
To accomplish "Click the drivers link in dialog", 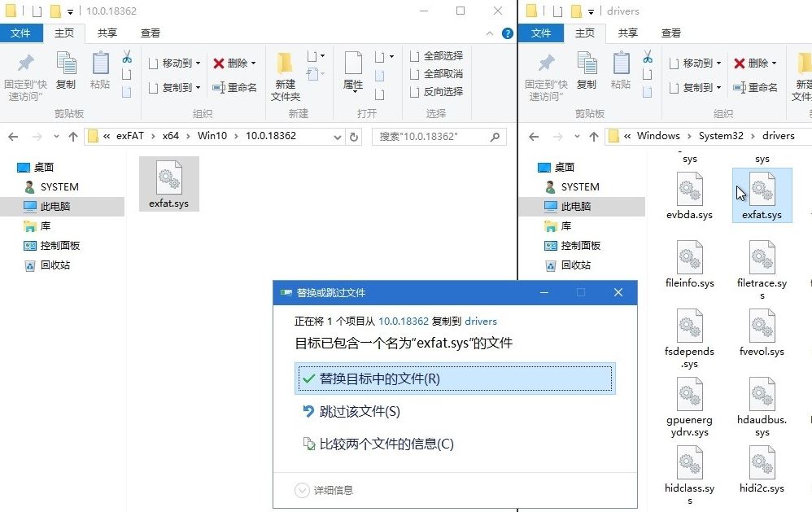I will pyautogui.click(x=480, y=322).
